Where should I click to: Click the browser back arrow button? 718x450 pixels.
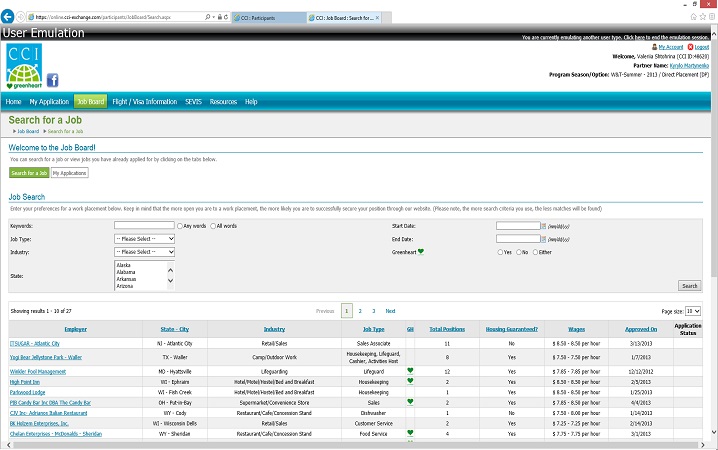coord(7,17)
